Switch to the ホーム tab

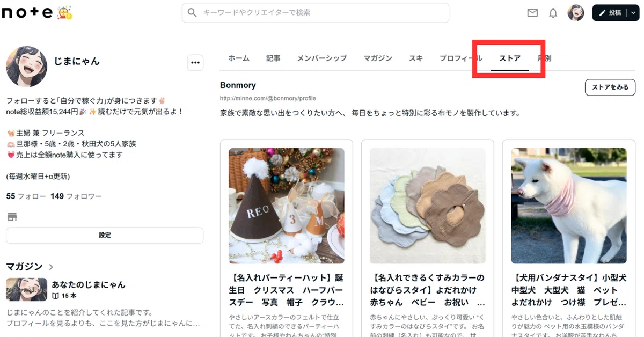[239, 58]
